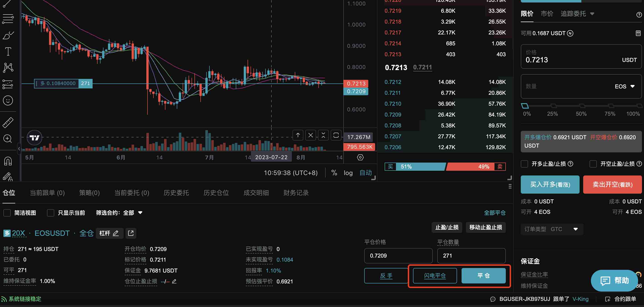Click the 合约跟单 icon in status bar
The height and width of the screenshot is (307, 644).
(x=608, y=299)
